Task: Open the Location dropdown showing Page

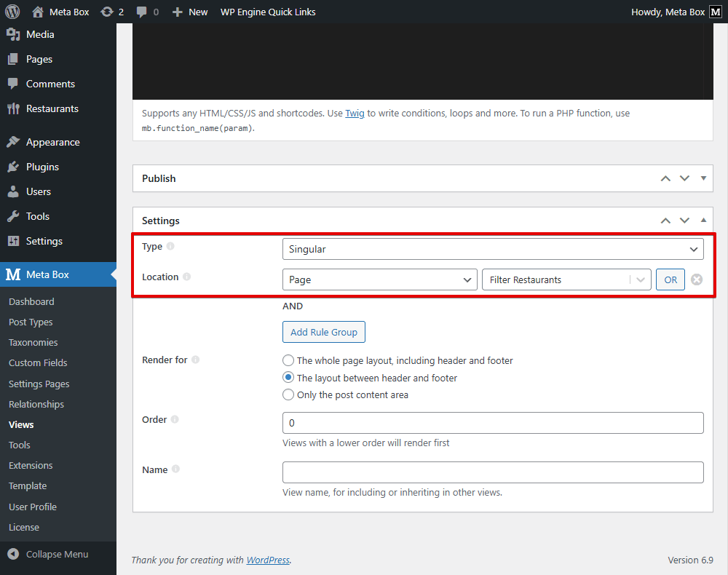Action: tap(379, 279)
